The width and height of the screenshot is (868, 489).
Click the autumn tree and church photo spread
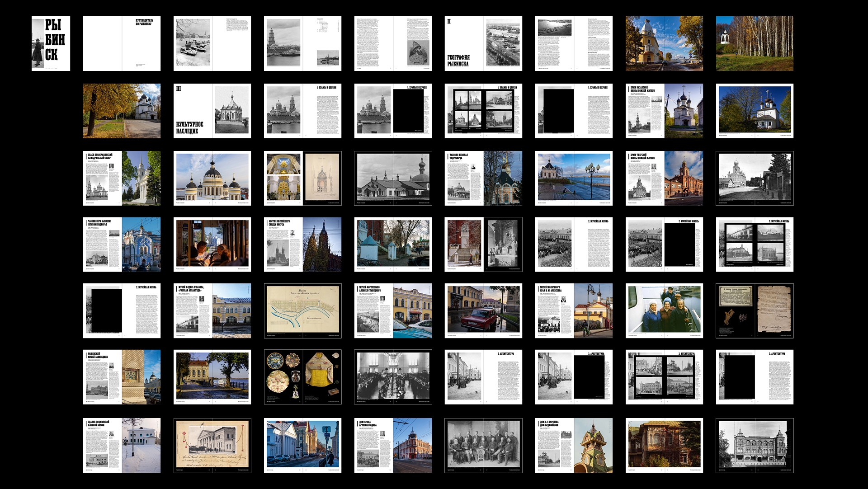pyautogui.click(x=122, y=111)
